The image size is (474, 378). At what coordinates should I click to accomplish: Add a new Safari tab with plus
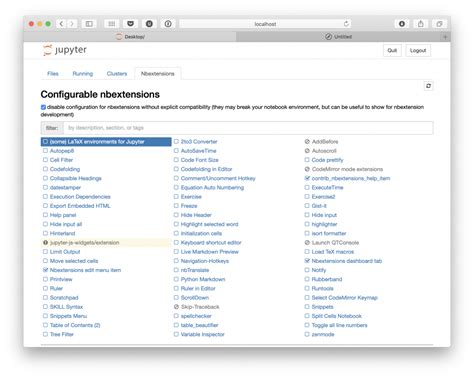[445, 37]
